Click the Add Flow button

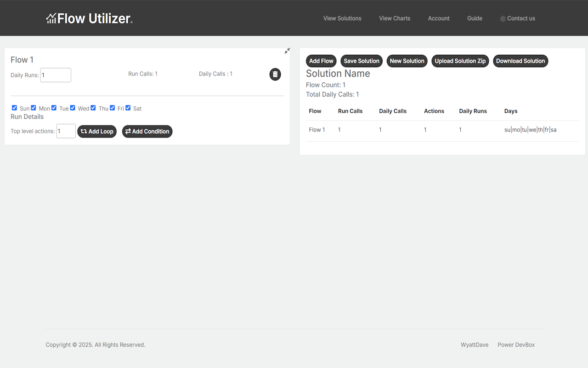click(x=321, y=61)
